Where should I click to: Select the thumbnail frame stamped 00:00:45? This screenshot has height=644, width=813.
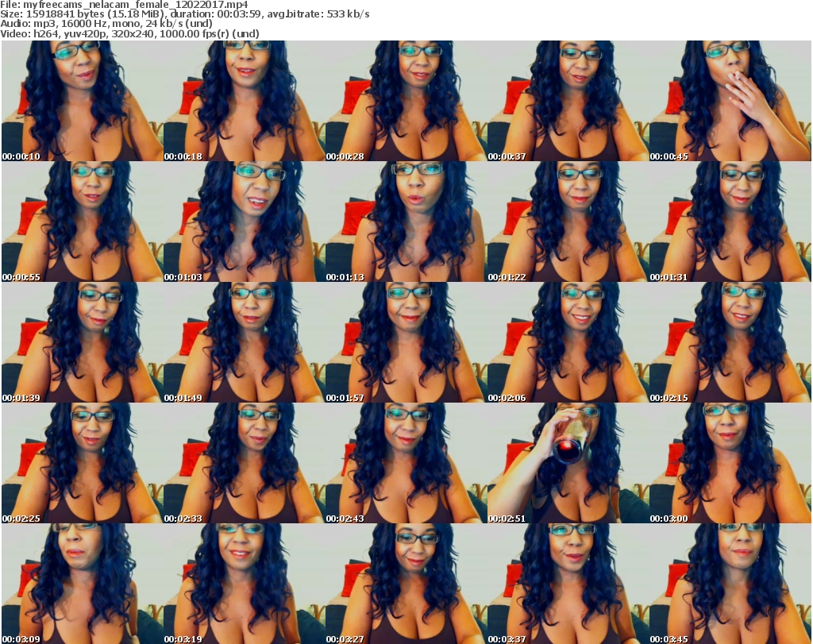730,101
